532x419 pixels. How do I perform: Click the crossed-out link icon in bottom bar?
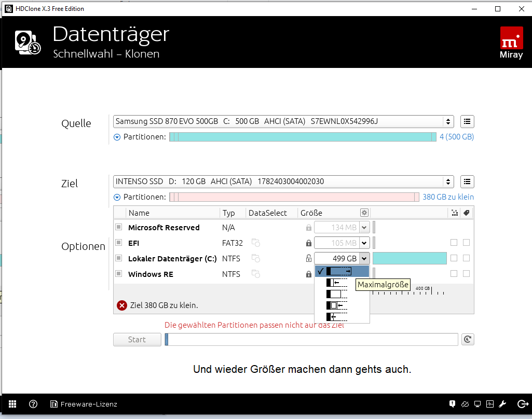[x=465, y=404]
